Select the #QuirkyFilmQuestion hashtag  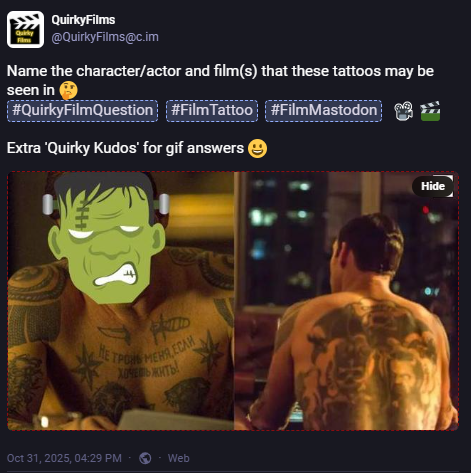82,110
